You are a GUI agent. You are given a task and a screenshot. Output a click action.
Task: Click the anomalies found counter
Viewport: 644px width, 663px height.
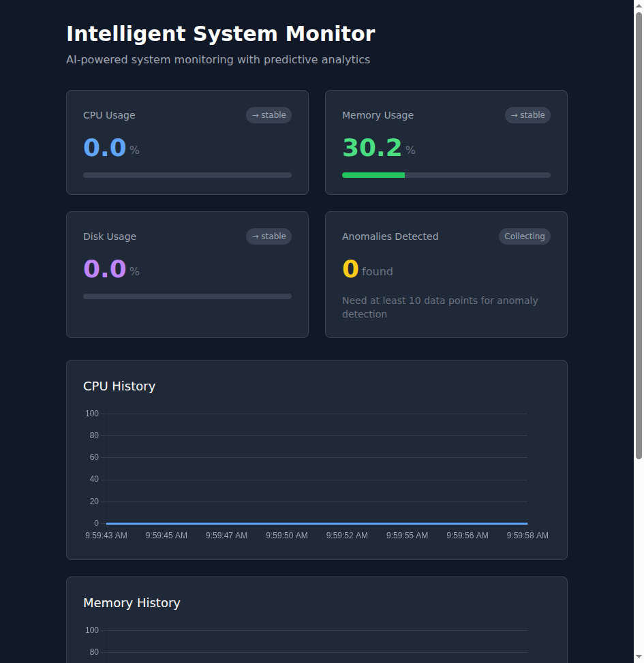point(350,268)
